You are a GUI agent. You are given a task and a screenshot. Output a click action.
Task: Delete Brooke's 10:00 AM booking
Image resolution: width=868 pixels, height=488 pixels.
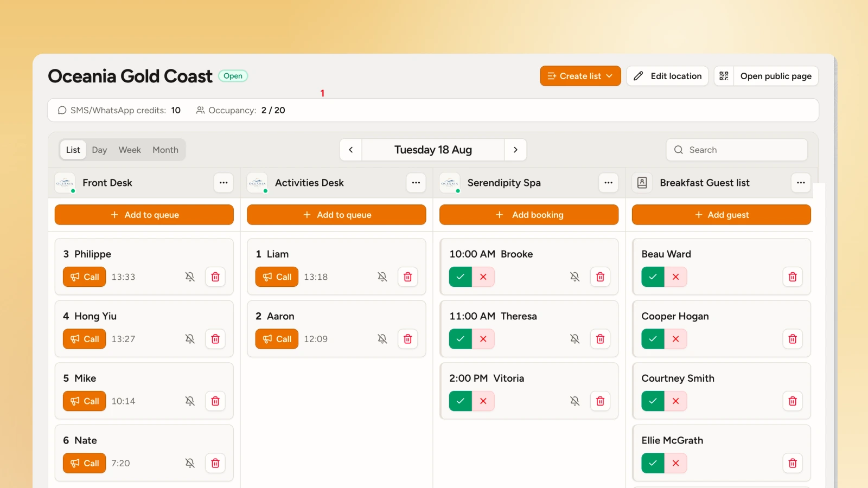(600, 277)
